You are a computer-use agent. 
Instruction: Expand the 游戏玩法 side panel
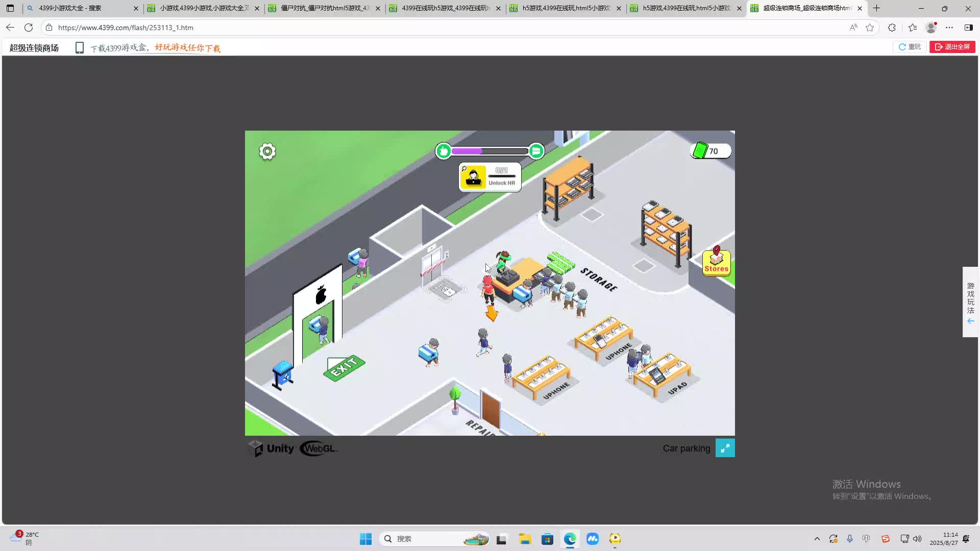click(x=970, y=302)
